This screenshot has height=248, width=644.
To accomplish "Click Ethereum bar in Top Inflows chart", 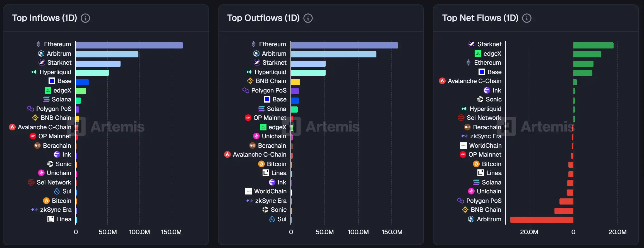I will [129, 45].
